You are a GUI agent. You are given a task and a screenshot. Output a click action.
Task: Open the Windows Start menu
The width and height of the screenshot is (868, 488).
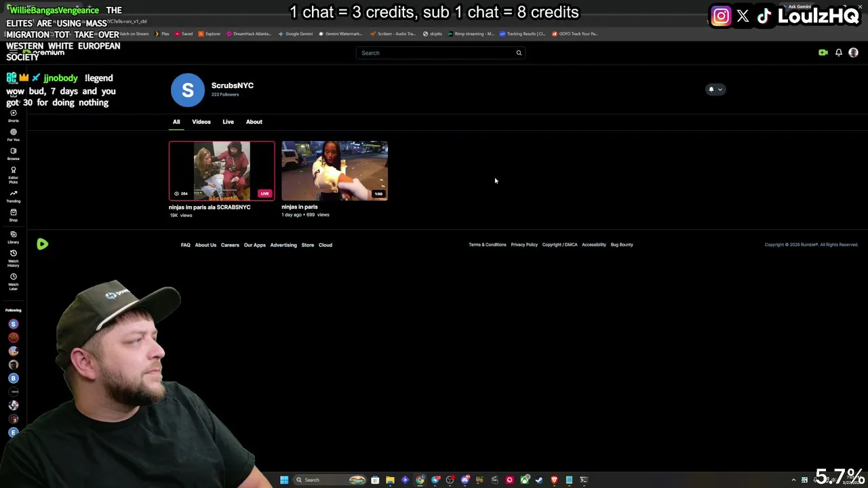[284, 480]
